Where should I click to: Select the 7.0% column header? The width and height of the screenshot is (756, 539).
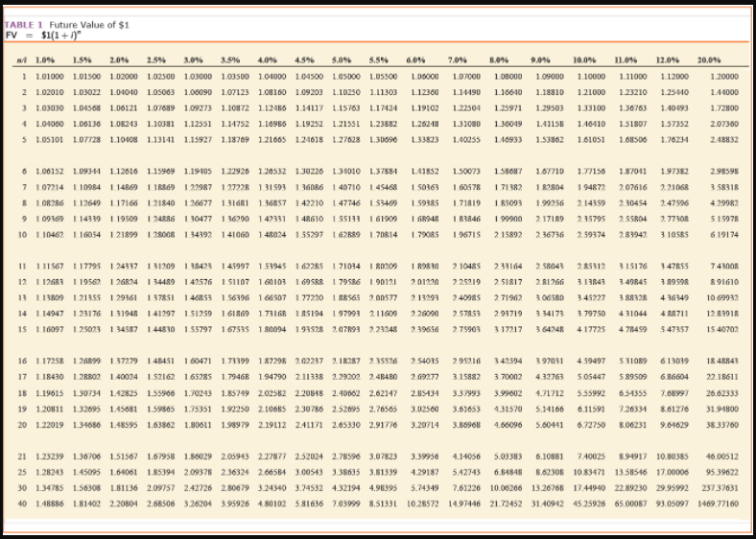458,60
